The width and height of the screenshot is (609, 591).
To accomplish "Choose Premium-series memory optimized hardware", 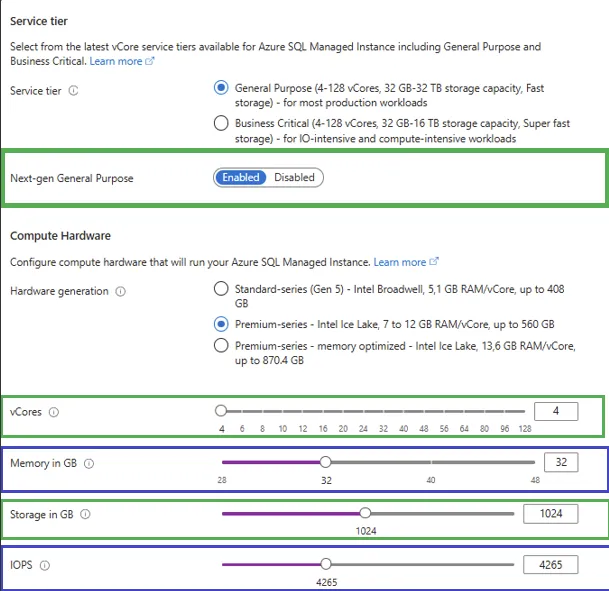I will 221,345.
